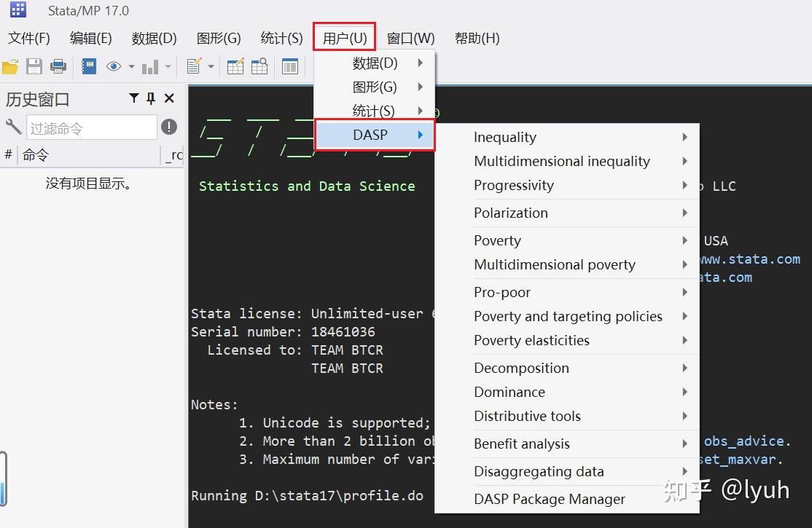Click inside the 过滤命令 filter input field
This screenshot has width=812, height=528.
91,127
